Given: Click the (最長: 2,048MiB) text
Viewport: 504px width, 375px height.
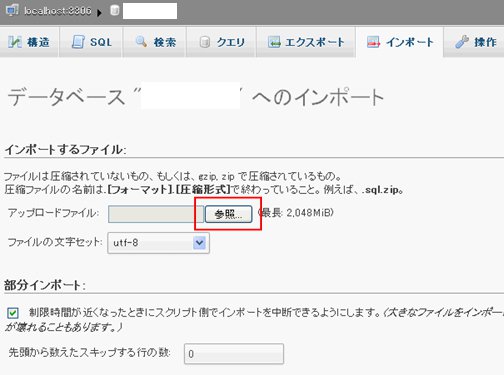Looking at the screenshot, I should [x=296, y=213].
